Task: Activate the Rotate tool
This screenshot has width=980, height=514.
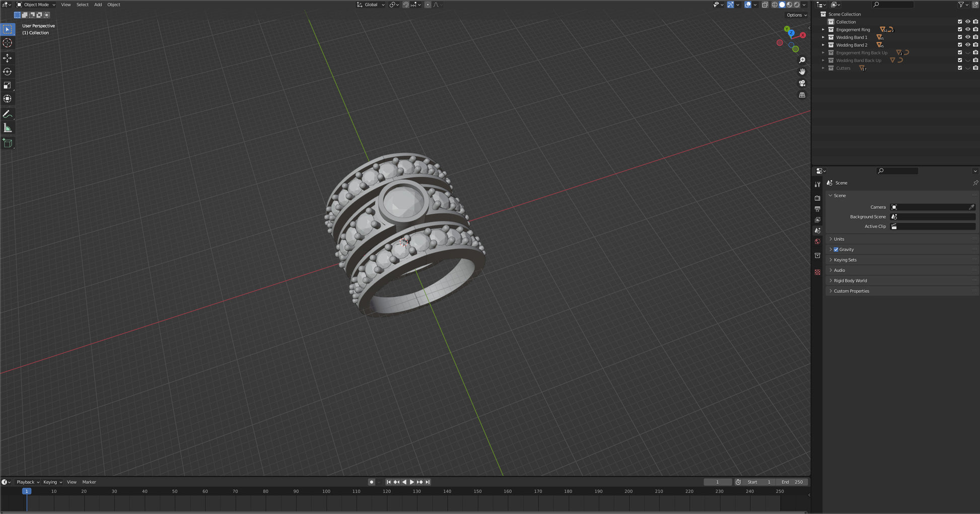Action: click(8, 72)
